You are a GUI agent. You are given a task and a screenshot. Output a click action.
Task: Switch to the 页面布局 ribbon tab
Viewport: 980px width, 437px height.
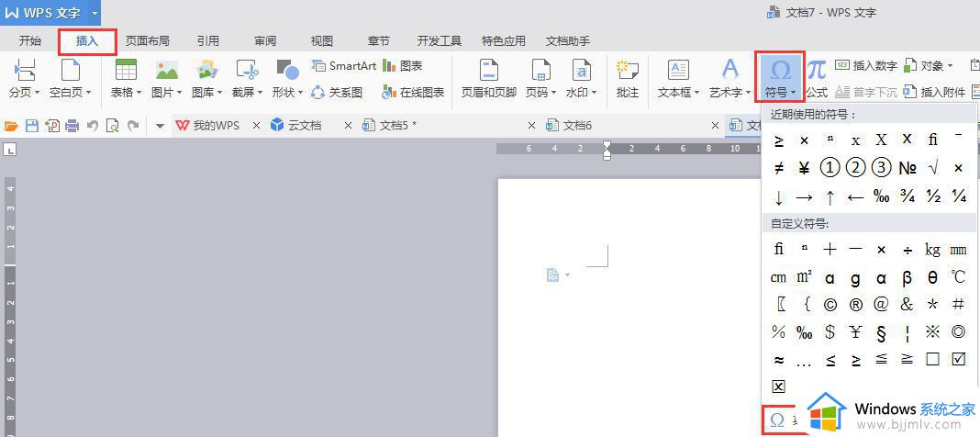point(147,41)
